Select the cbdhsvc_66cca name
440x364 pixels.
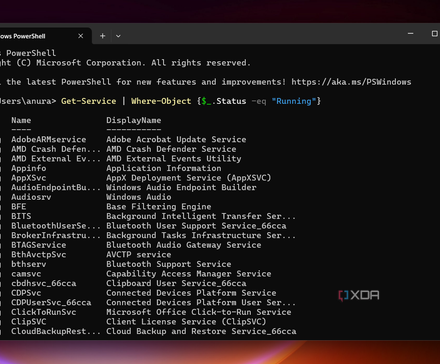pyautogui.click(x=44, y=283)
